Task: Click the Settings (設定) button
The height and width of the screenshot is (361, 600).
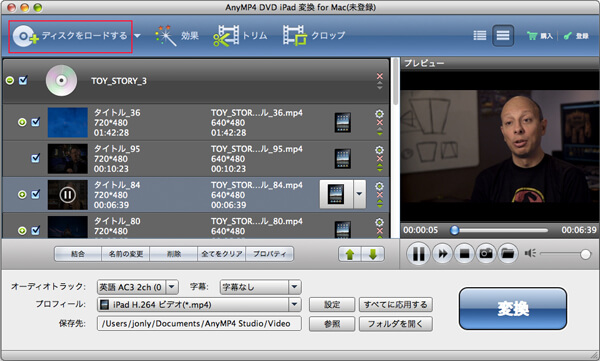Action: click(x=332, y=305)
